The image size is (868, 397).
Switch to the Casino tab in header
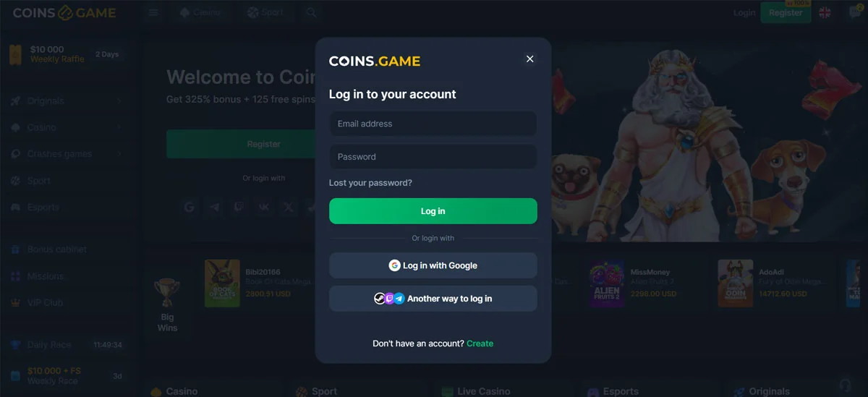(200, 13)
